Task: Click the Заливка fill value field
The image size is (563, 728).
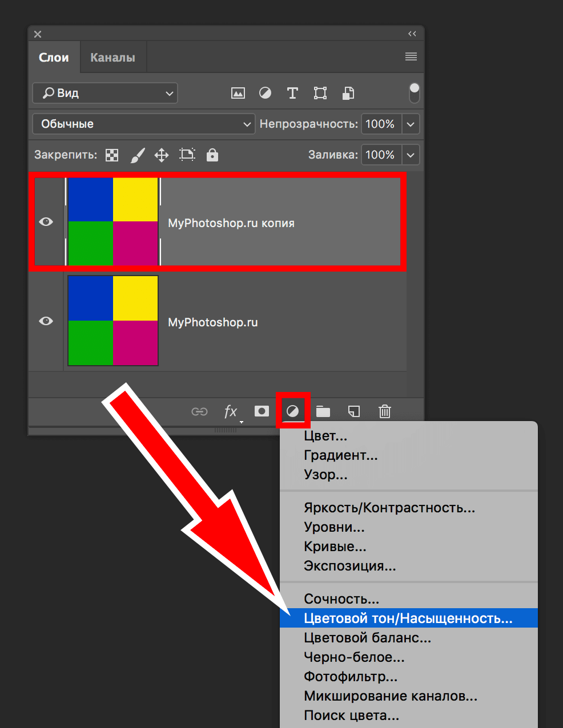Action: click(x=380, y=155)
